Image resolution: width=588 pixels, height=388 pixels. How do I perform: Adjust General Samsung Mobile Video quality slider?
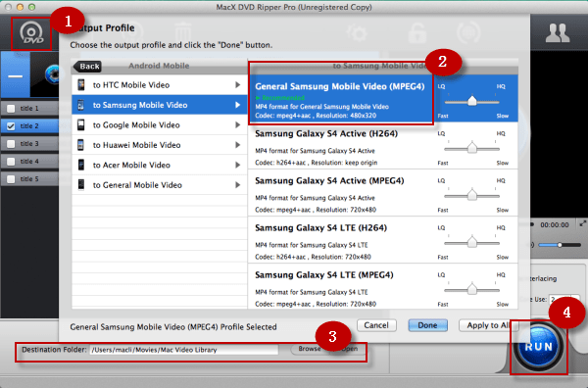471,101
